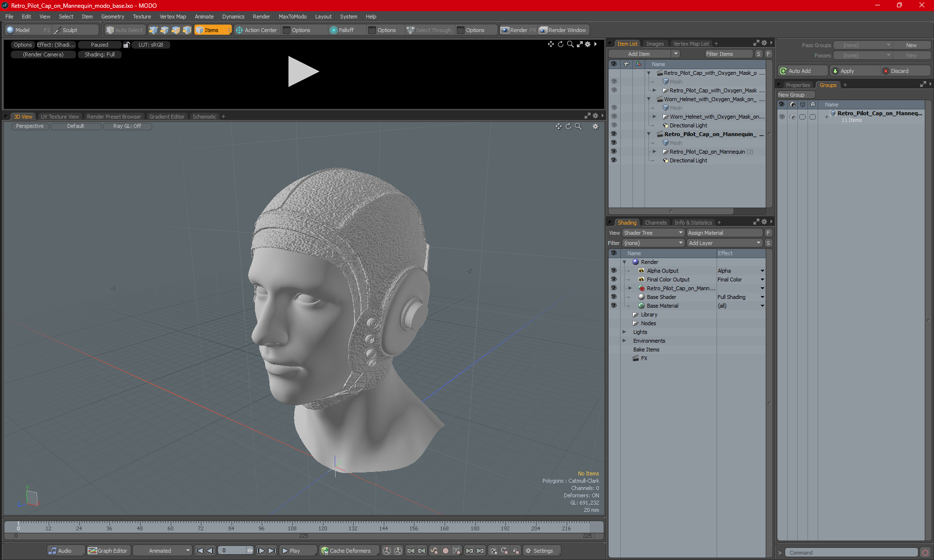Open the Add Item dropdown
Image resolution: width=934 pixels, height=560 pixels.
coord(645,54)
